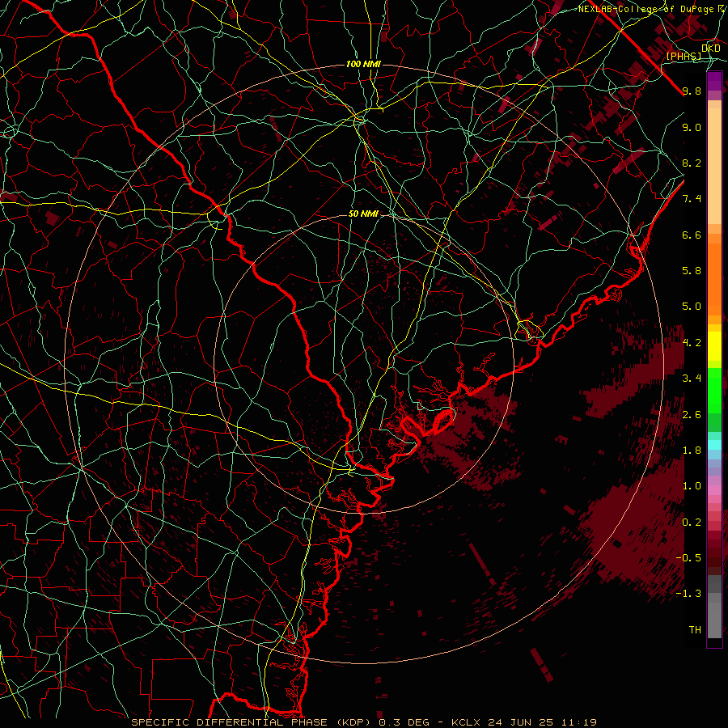Screen dimensions: 728x728
Task: Click the yellow segment of color bar
Action: tap(714, 346)
